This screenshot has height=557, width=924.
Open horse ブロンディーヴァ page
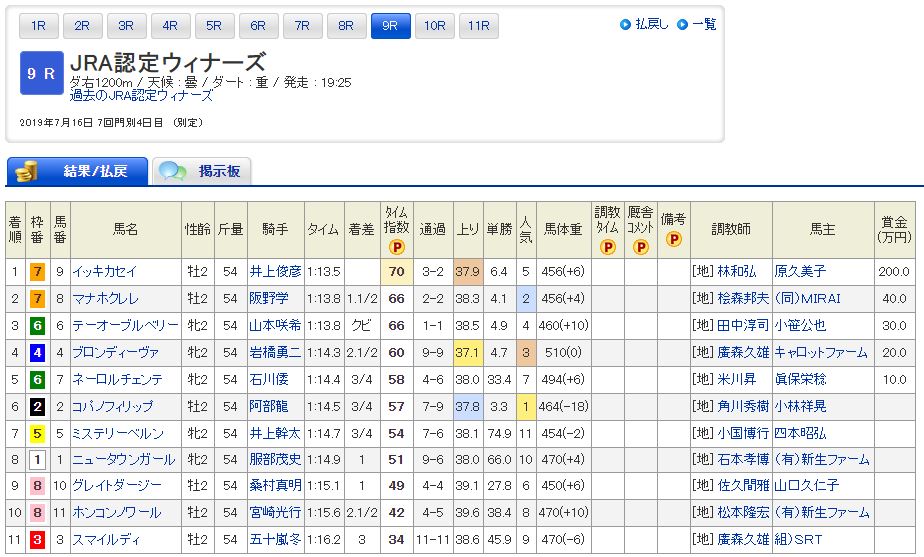click(x=116, y=352)
